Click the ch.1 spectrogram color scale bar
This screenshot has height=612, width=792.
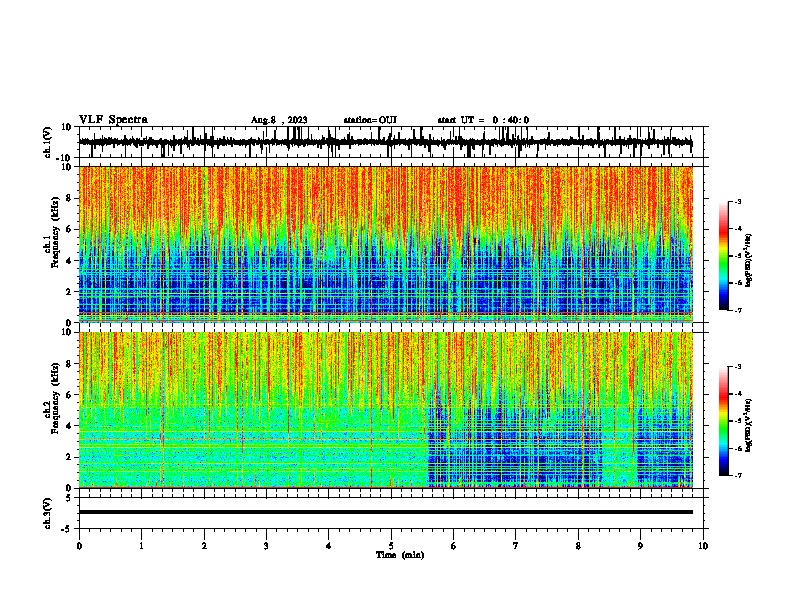point(723,255)
